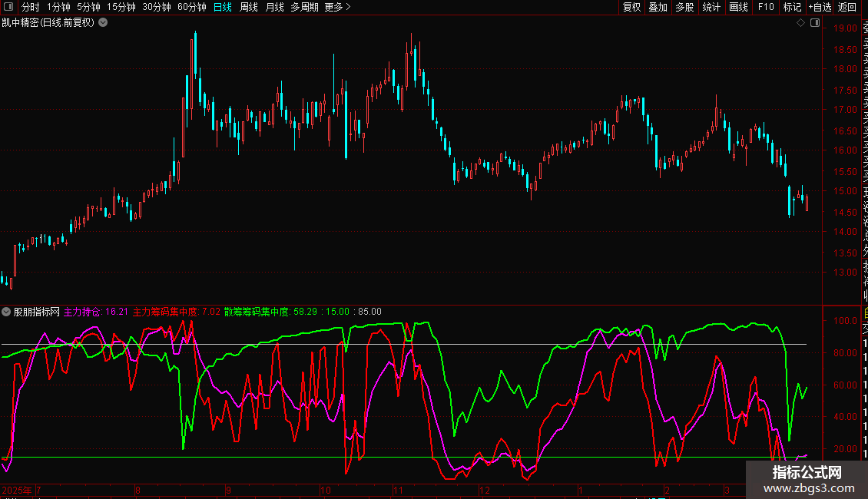Click the 标记 mark button

coord(792,7)
